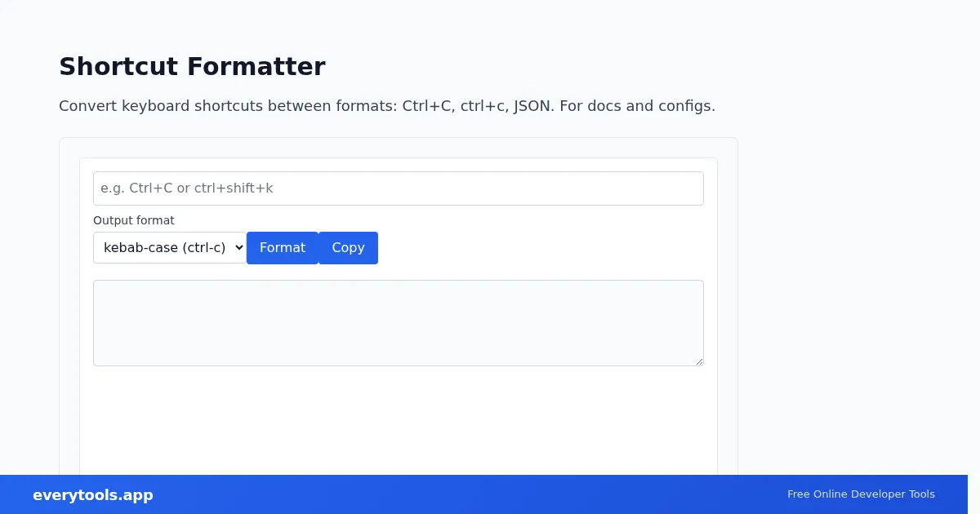The width and height of the screenshot is (980, 514).
Task: Focus the empty output textarea
Action: (399, 323)
